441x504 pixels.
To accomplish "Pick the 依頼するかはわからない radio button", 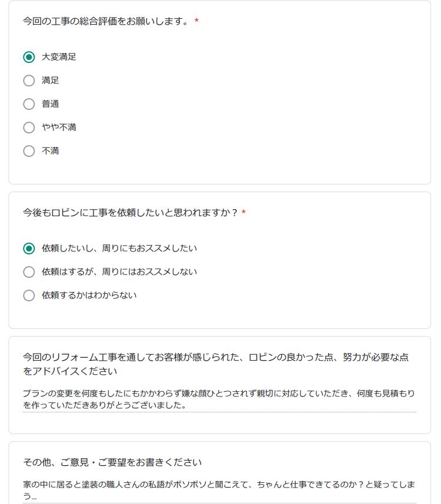I will click(29, 295).
